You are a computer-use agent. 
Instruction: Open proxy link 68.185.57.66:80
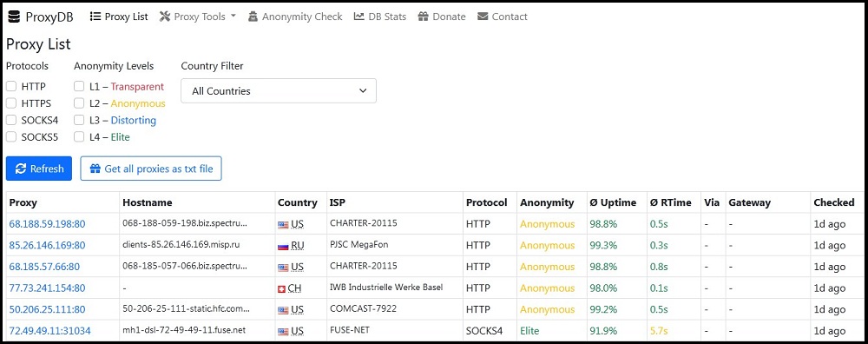click(x=44, y=267)
